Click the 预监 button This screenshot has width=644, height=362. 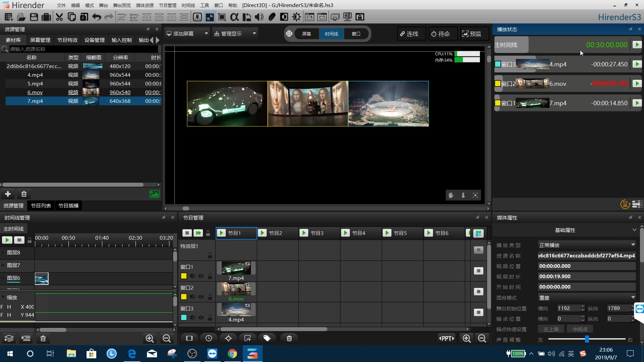coord(472,34)
